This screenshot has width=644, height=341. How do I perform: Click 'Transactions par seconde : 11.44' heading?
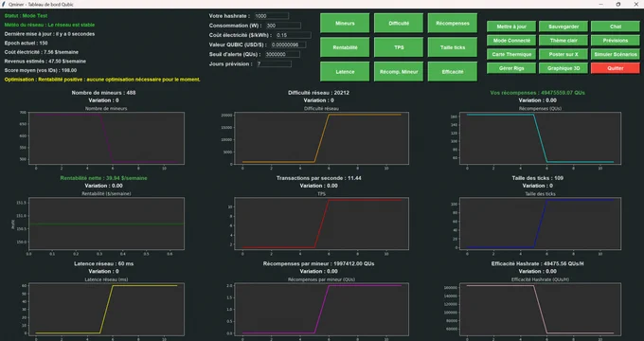tap(319, 178)
